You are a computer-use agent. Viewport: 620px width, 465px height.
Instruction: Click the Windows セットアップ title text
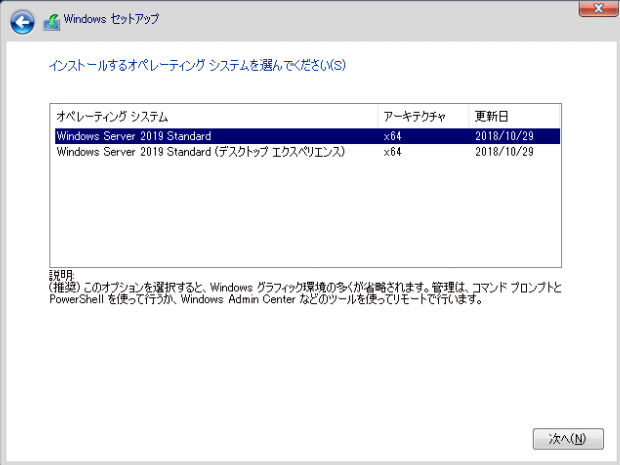[111, 19]
